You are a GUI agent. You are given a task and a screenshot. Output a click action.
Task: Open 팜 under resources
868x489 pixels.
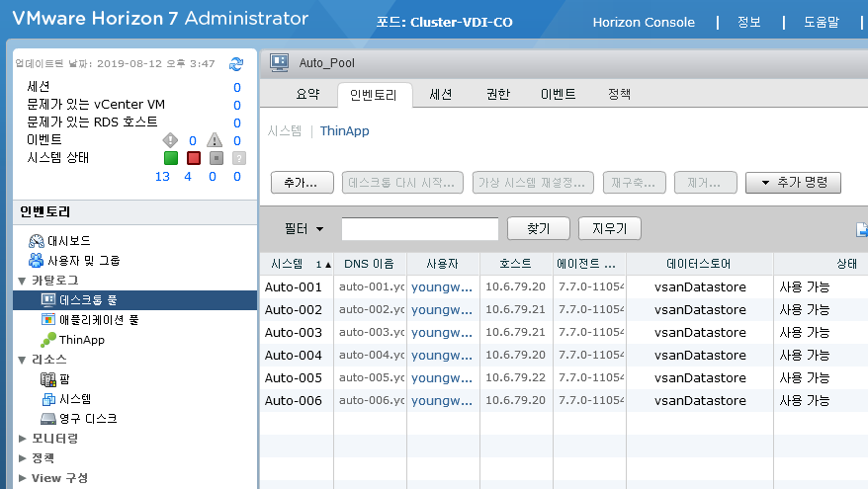click(55, 379)
